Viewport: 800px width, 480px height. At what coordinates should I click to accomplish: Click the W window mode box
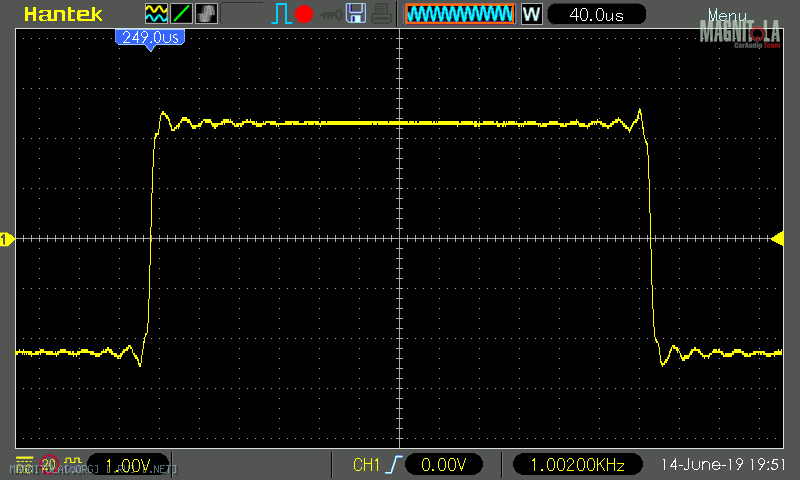pyautogui.click(x=531, y=14)
